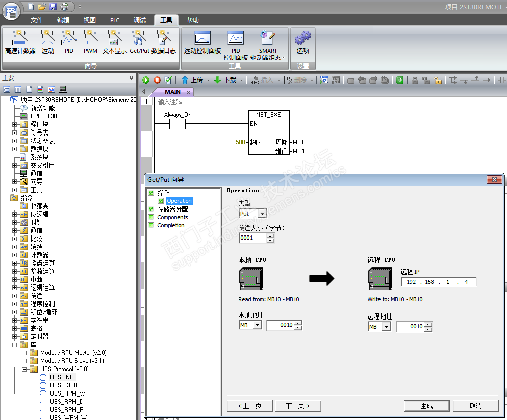
Task: Click the red Stop PLC button
Action: [x=157, y=80]
